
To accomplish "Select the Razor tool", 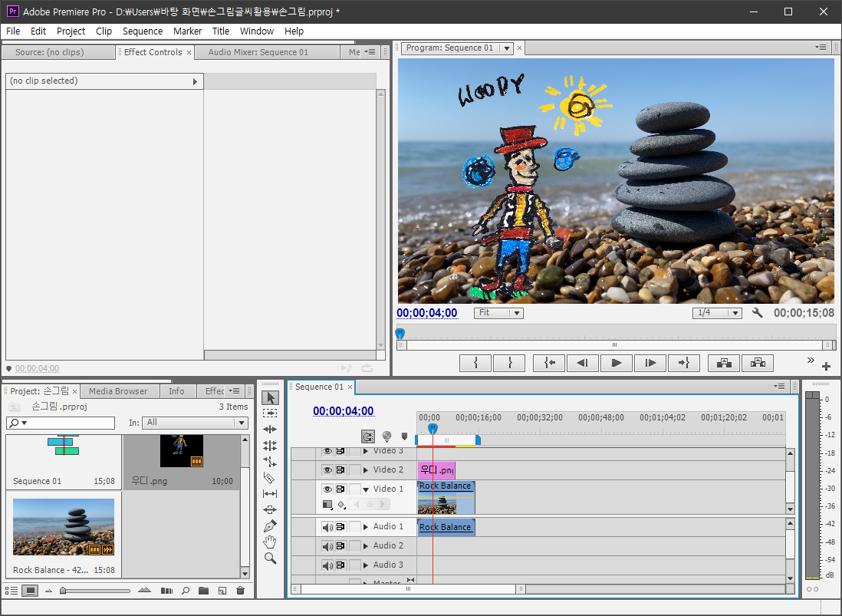I will pos(270,477).
